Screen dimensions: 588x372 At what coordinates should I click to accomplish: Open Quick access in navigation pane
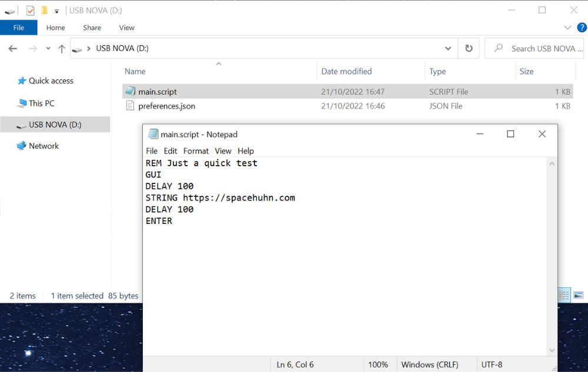point(51,81)
